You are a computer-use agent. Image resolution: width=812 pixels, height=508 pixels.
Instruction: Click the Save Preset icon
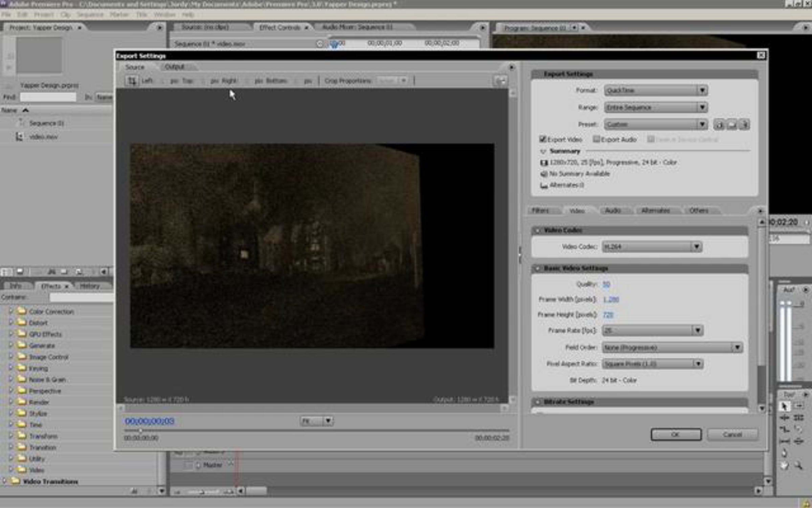(x=719, y=125)
